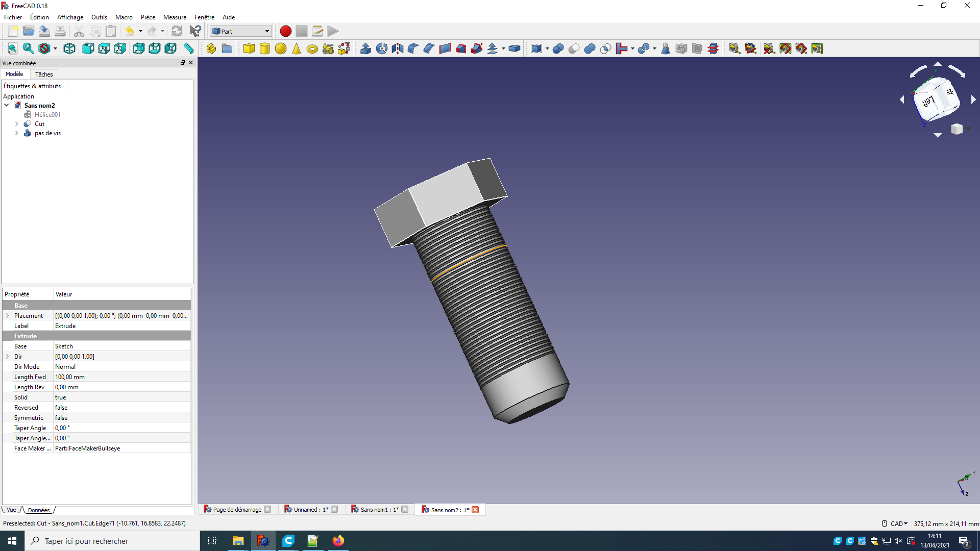Edit the Length Fwd value field
Viewport: 980px width, 551px height.
(x=121, y=377)
